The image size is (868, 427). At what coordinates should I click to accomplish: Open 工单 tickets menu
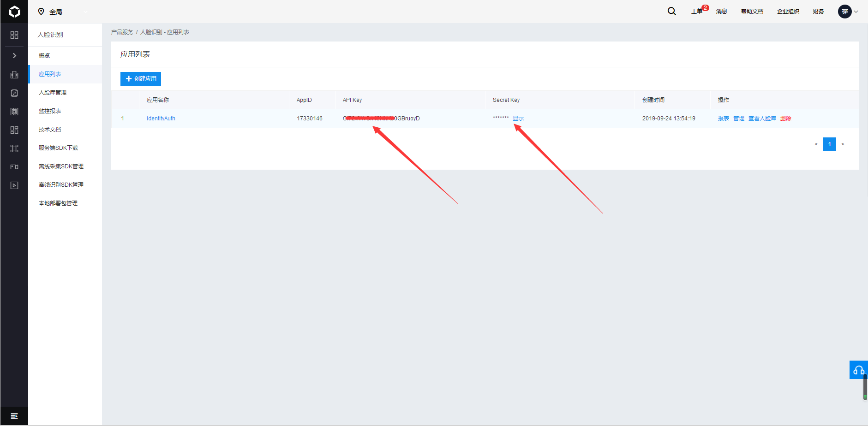(x=697, y=12)
